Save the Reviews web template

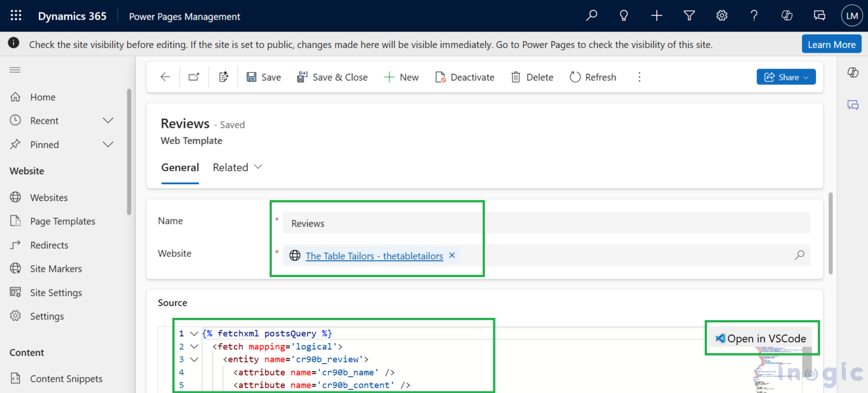[263, 77]
